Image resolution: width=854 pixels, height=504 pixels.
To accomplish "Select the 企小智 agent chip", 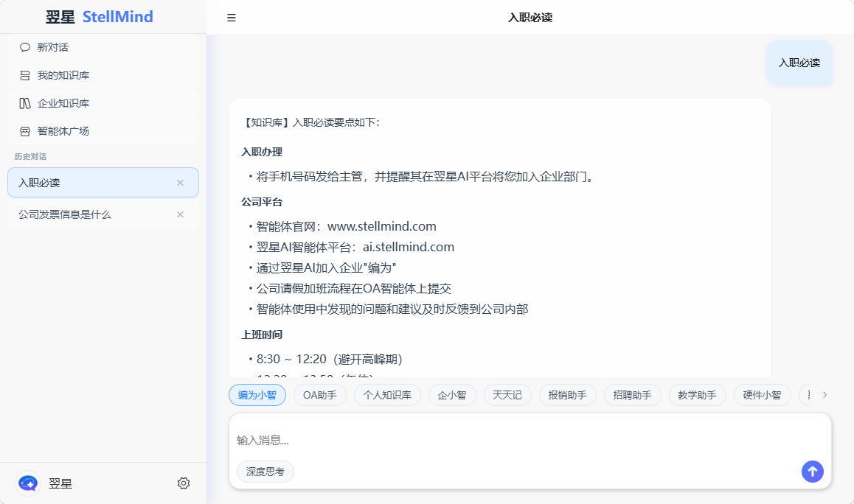I will (x=452, y=395).
